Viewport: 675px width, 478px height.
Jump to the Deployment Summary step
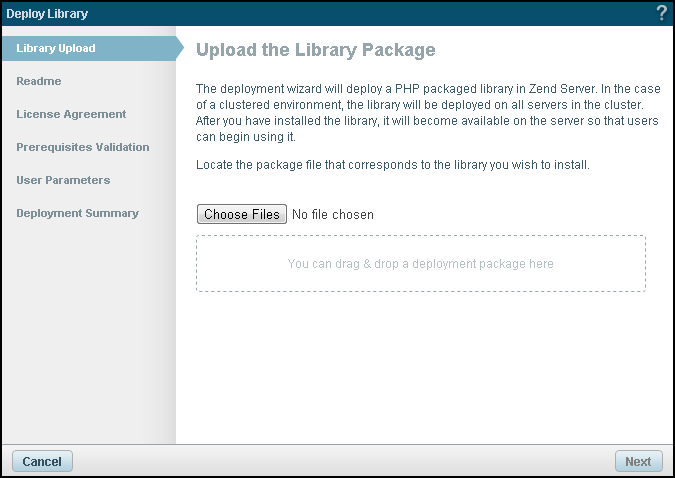coord(77,213)
